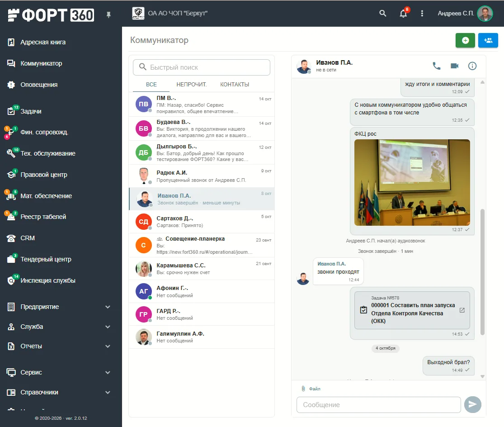Expand the Сервис menu chevron

[108, 372]
